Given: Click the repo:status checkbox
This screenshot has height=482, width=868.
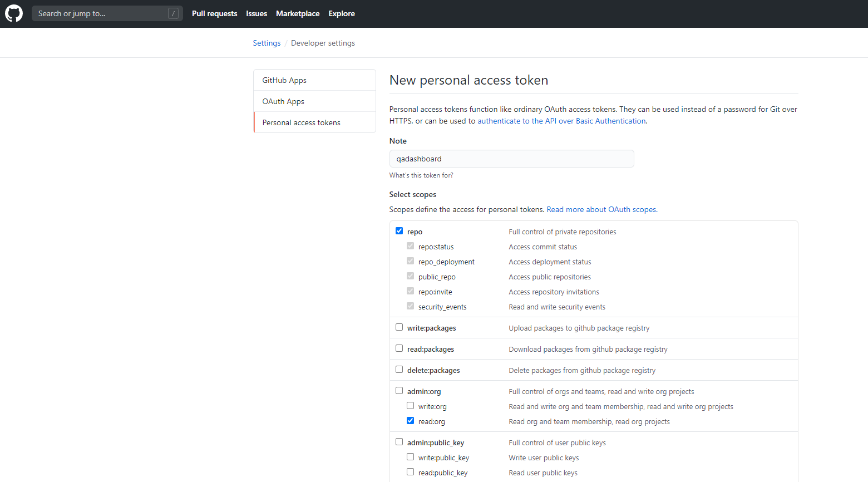Looking at the screenshot, I should (410, 245).
